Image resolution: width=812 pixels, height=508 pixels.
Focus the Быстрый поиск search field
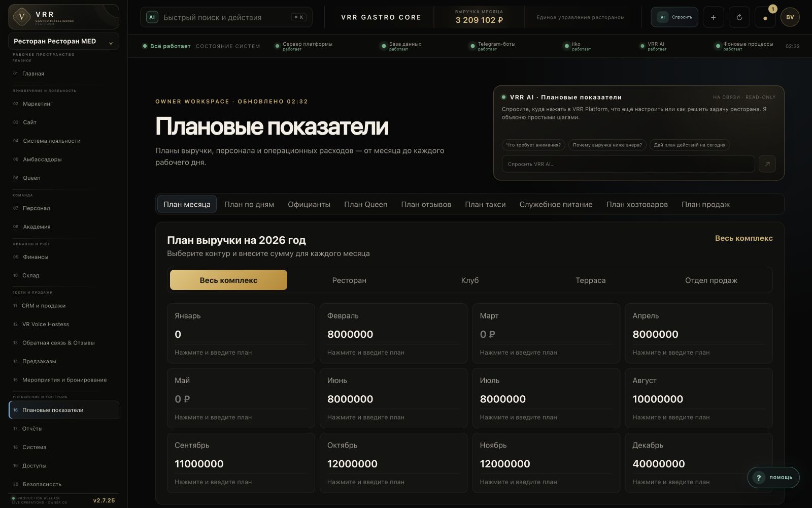(226, 17)
